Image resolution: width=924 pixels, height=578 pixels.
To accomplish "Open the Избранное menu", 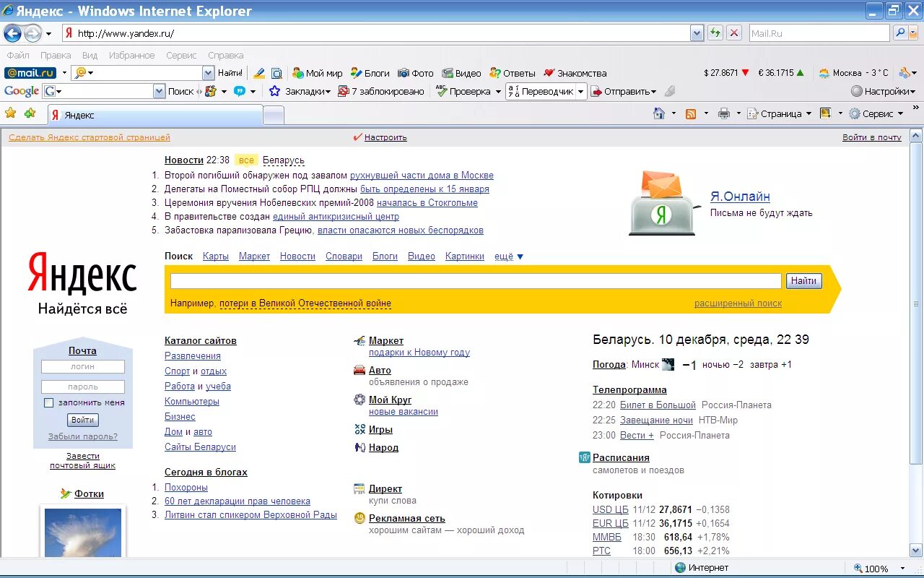I will pyautogui.click(x=131, y=55).
